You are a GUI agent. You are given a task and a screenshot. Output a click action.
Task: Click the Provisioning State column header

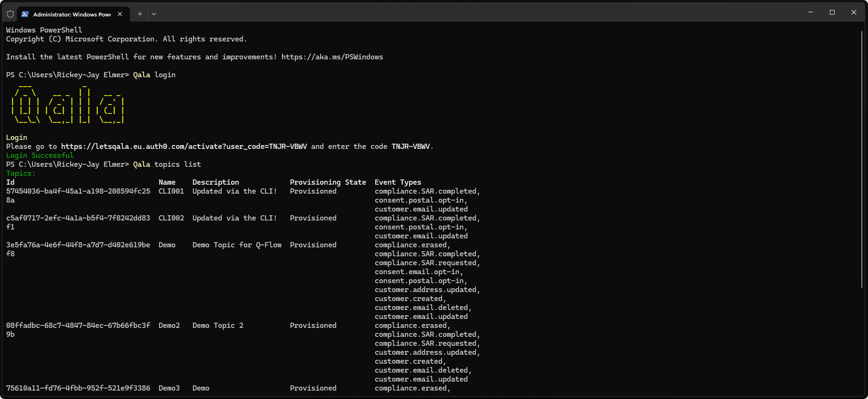tap(328, 182)
